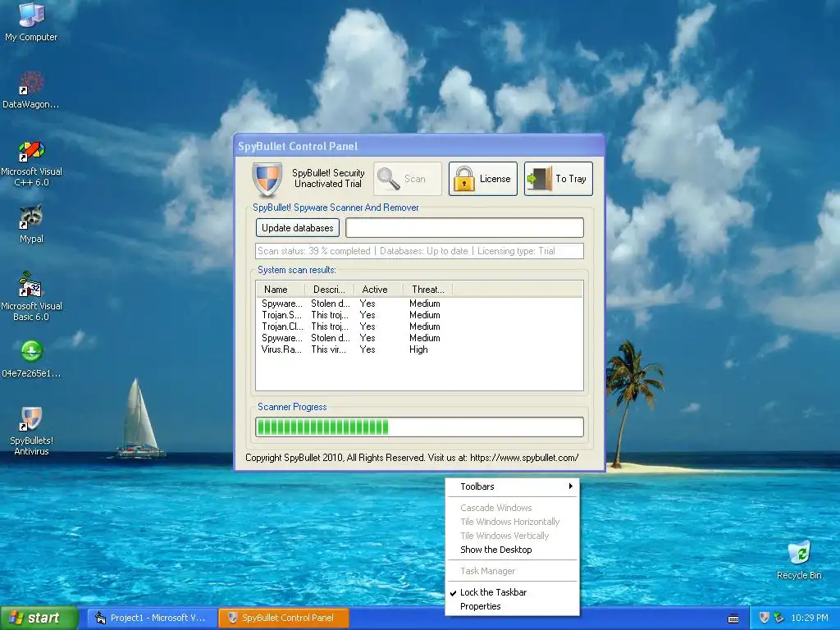Click the green tray icon beside the shield
Viewport: 840px width, 630px height.
pos(778,618)
